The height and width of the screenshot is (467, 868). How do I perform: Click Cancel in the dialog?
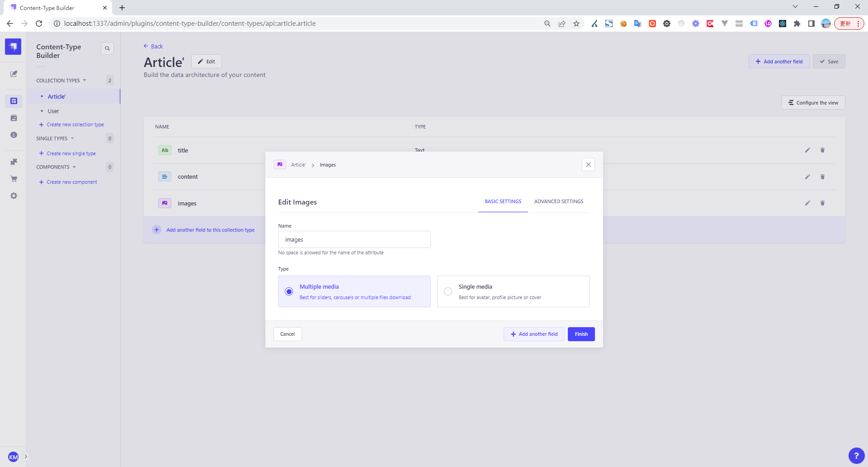(x=288, y=334)
